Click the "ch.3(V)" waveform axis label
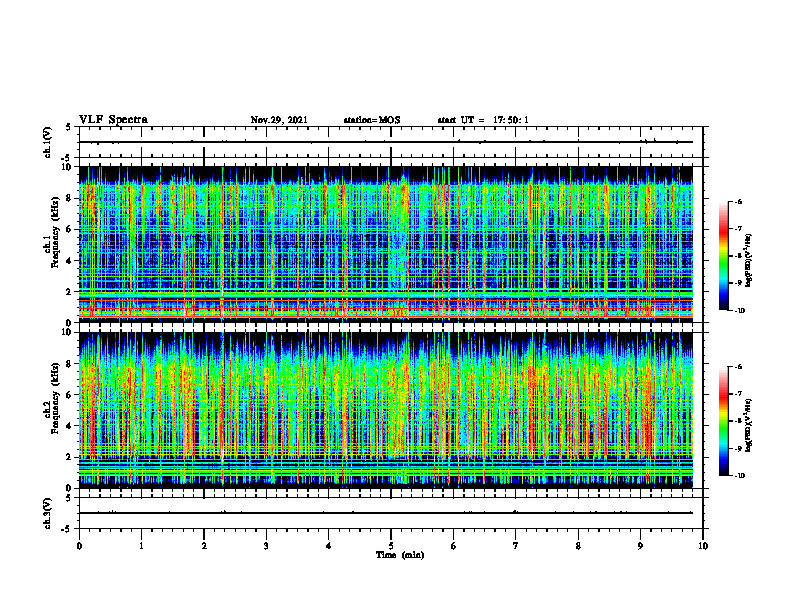This screenshot has width=792, height=612. tap(48, 513)
